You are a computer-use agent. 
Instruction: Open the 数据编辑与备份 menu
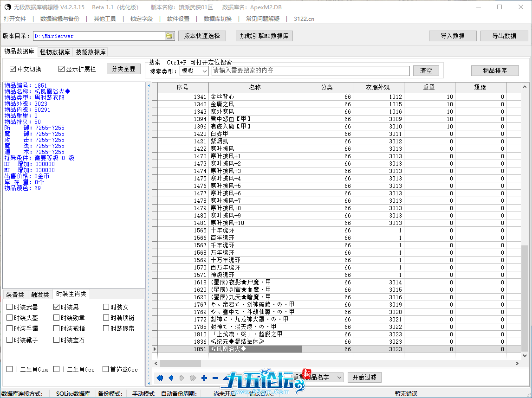coord(59,19)
